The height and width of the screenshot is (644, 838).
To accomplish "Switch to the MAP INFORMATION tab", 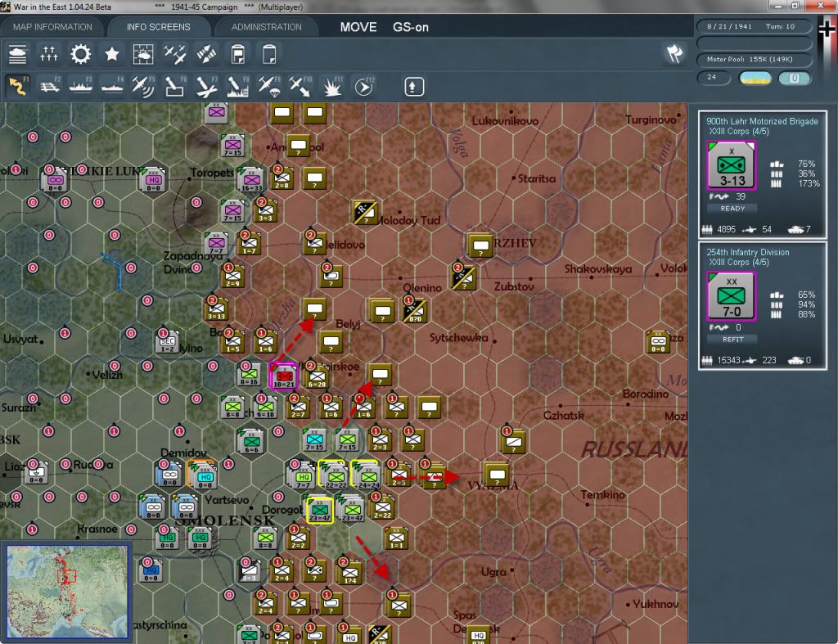I will click(52, 27).
